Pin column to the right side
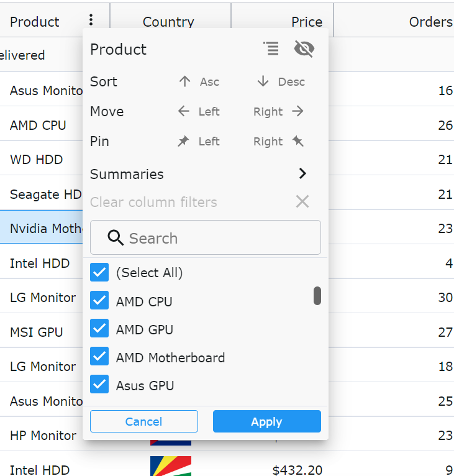454x476 pixels. click(297, 141)
